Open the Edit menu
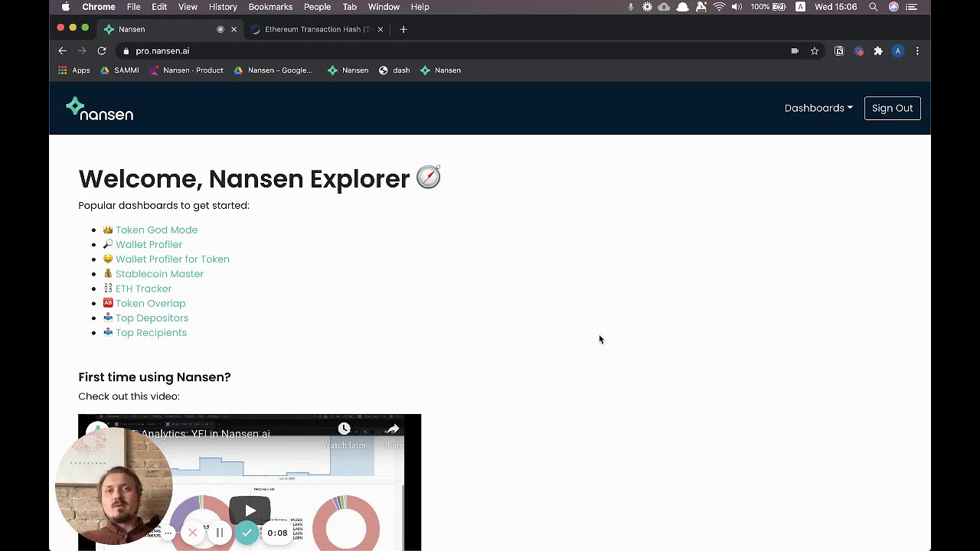Screen dimensions: 980x551 pyautogui.click(x=159, y=7)
